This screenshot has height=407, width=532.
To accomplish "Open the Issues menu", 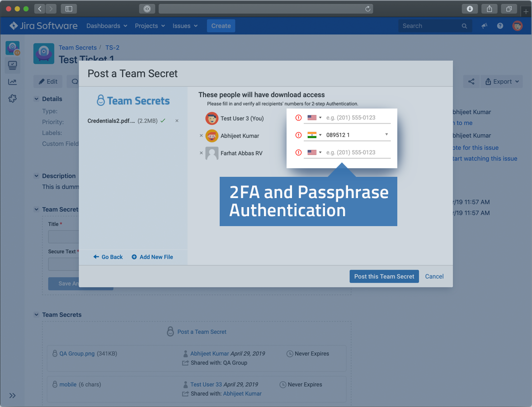I will pyautogui.click(x=185, y=26).
